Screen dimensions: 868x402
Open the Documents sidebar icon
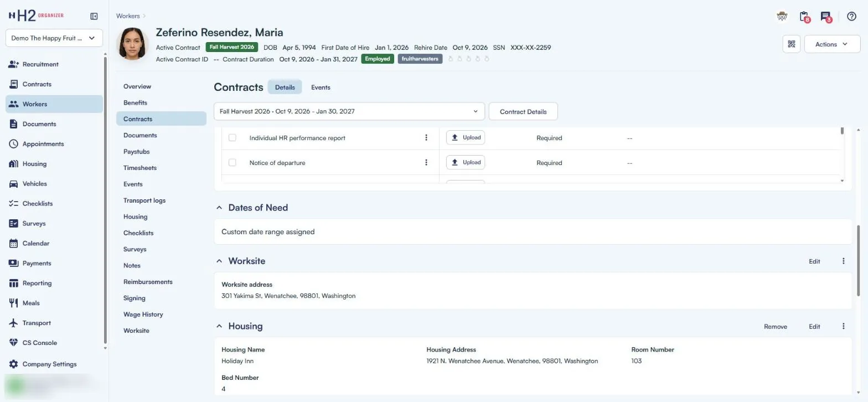coord(14,124)
